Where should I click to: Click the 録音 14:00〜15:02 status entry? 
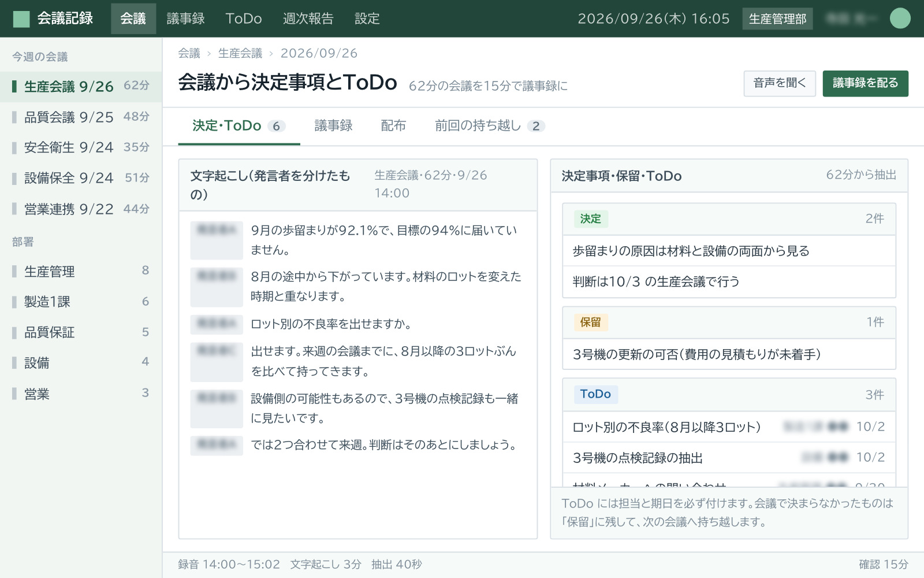(x=229, y=564)
